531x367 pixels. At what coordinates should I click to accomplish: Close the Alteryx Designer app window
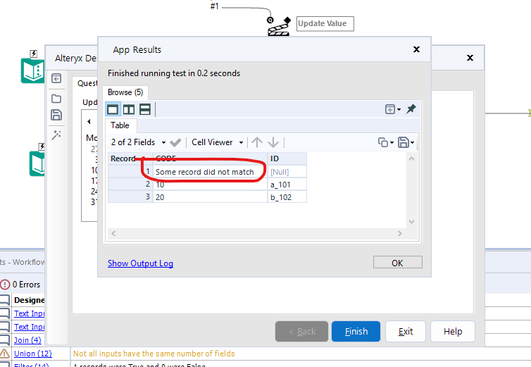[x=470, y=58]
